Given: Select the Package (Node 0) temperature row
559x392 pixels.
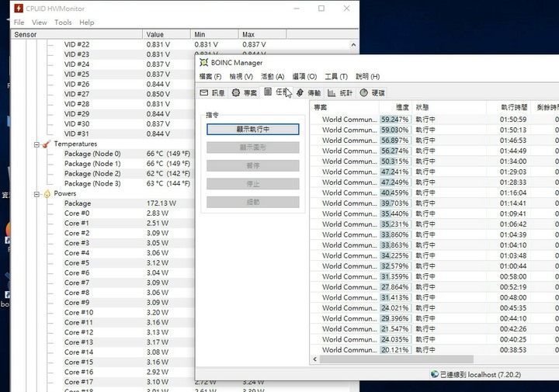Looking at the screenshot, I should [x=127, y=154].
